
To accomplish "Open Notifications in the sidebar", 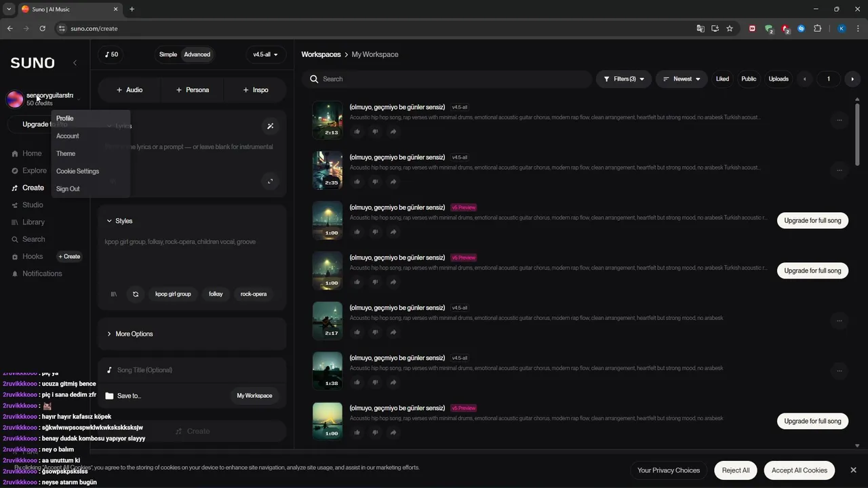I will click(x=37, y=274).
